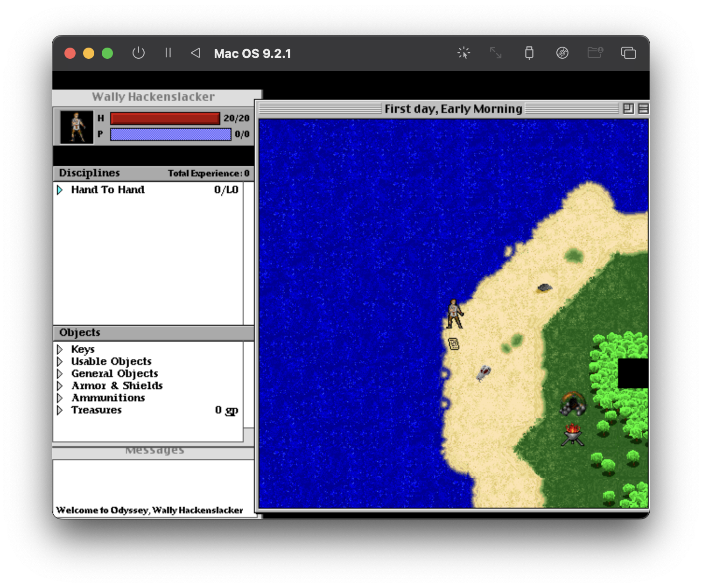Click the CD-ROM icon in the emulator toolbar

562,53
